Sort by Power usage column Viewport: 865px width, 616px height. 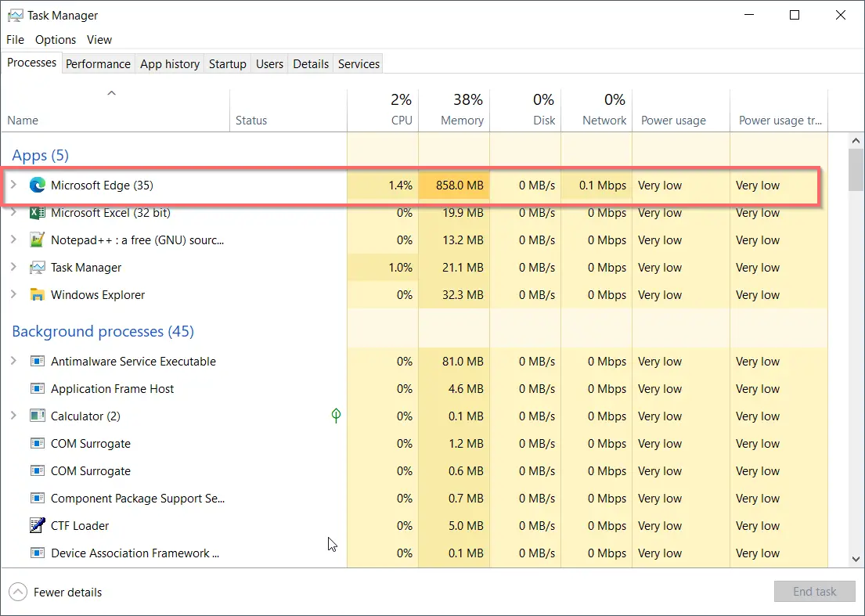coord(681,110)
